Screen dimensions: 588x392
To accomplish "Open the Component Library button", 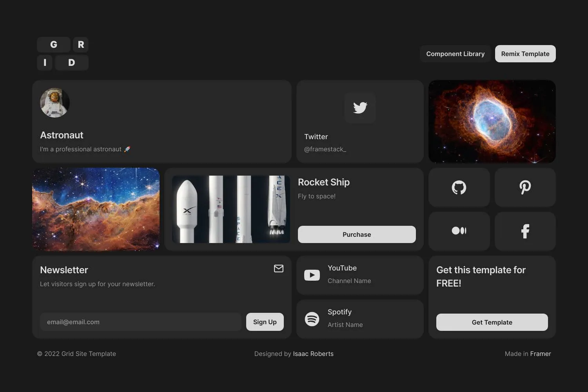I will tap(456, 54).
